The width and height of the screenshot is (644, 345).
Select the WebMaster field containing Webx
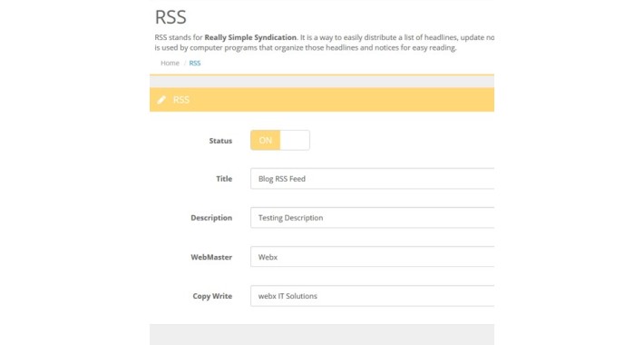(372, 257)
